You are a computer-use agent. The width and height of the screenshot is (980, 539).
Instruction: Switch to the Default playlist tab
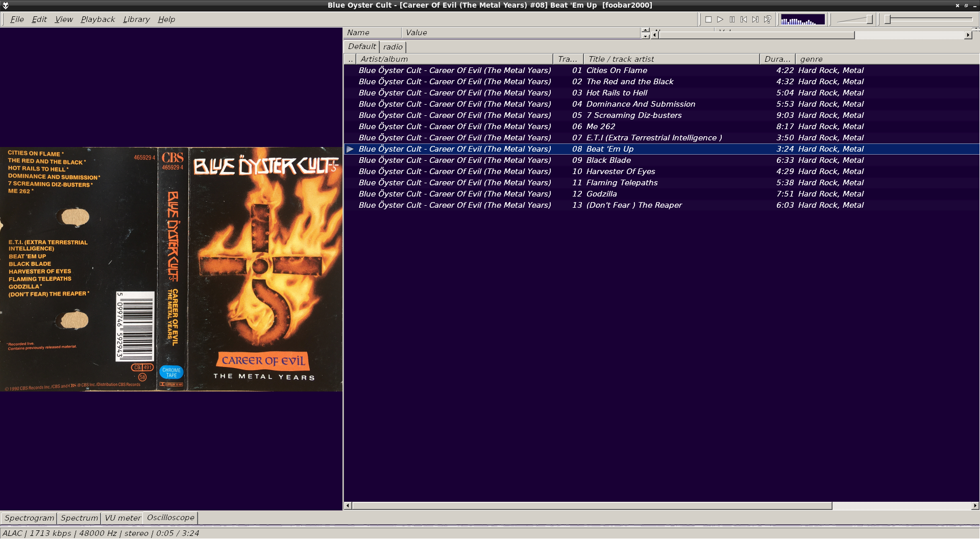click(x=362, y=46)
